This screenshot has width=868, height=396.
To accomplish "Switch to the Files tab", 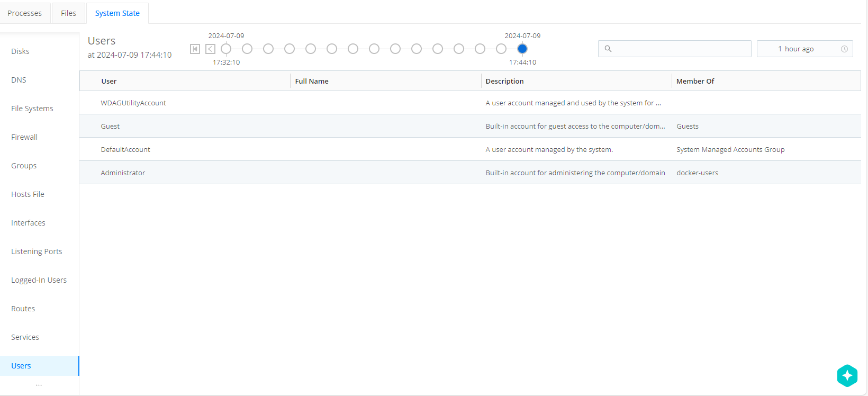I will [68, 13].
